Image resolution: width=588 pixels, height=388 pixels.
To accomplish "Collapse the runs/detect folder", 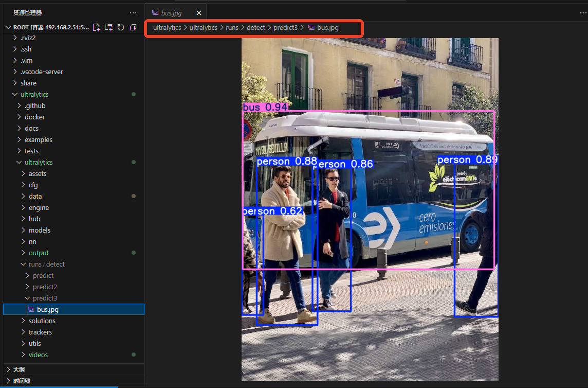I will pos(73,264).
